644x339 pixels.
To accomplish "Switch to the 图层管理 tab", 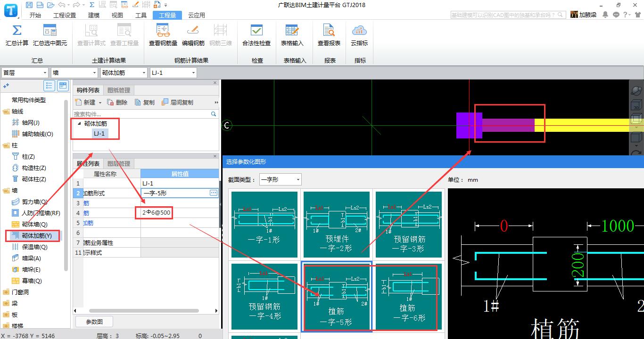I will click(x=119, y=163).
